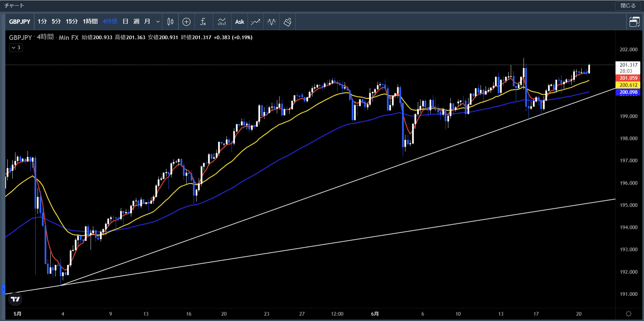
Task: Open chart settings gear icon
Action: point(629,314)
